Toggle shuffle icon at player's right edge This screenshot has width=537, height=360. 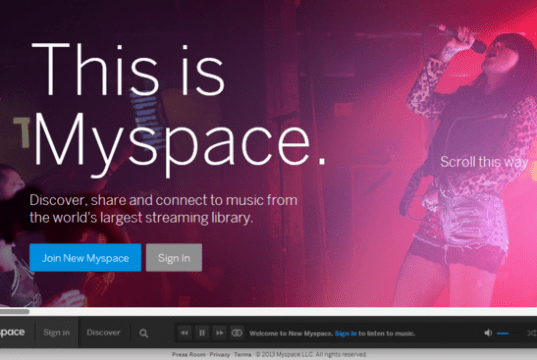click(x=533, y=333)
